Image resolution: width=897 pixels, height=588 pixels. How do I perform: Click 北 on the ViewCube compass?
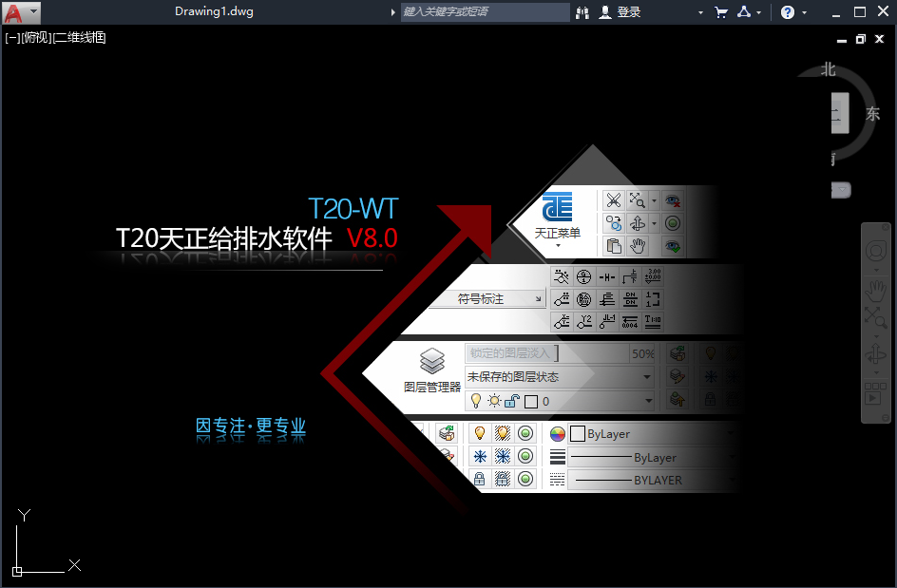(x=829, y=69)
